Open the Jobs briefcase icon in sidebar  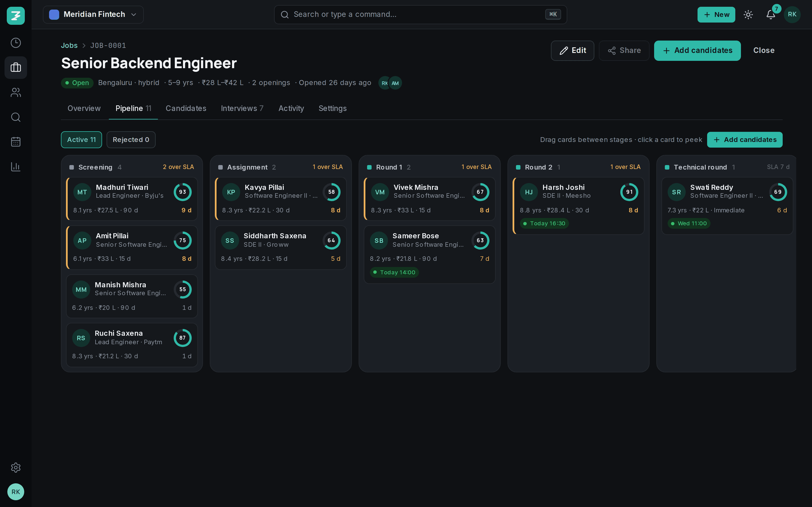coord(16,67)
